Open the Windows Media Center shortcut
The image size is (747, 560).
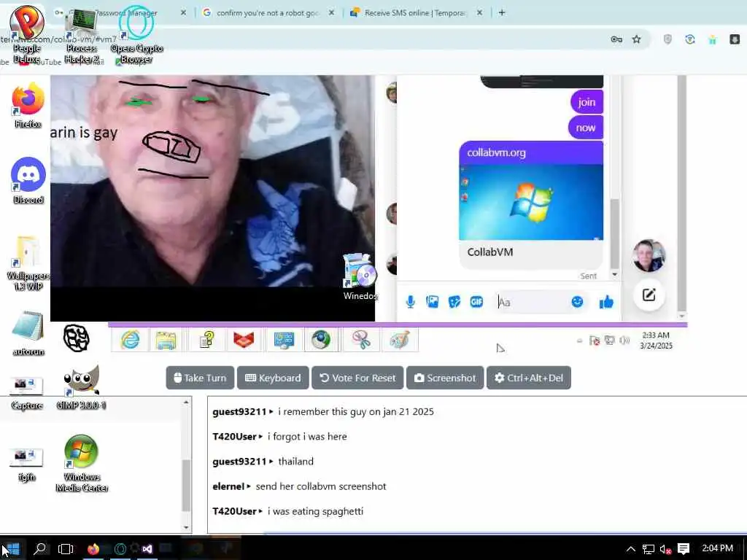click(x=82, y=463)
